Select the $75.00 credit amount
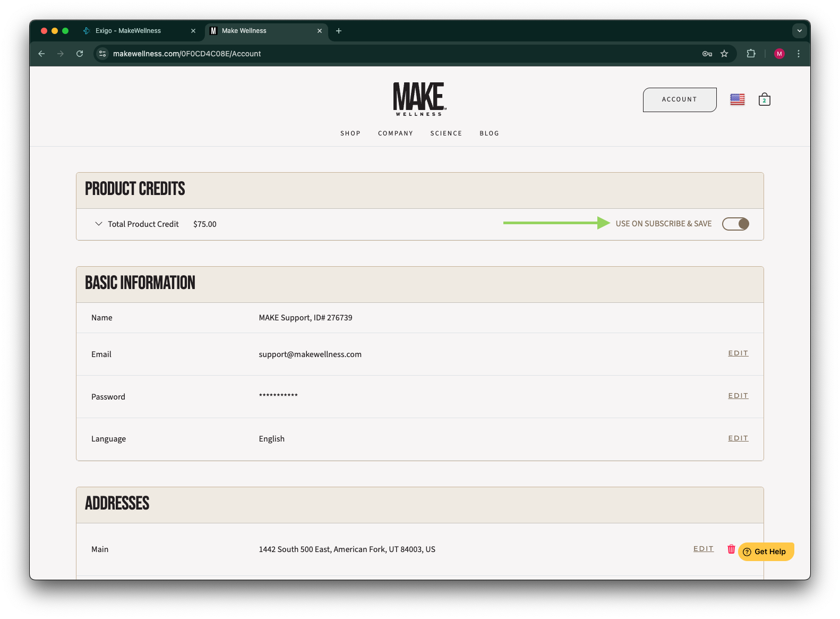Screen dimensions: 840x619 tap(205, 224)
